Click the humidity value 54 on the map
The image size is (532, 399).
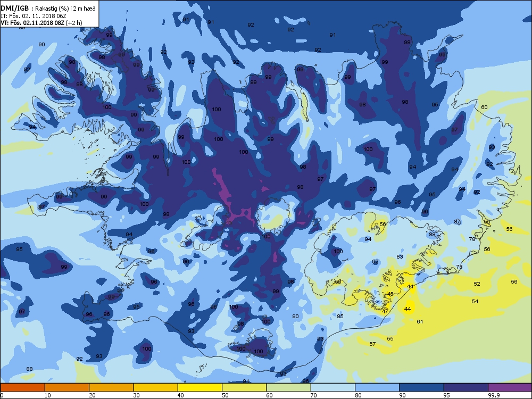coord(475,301)
